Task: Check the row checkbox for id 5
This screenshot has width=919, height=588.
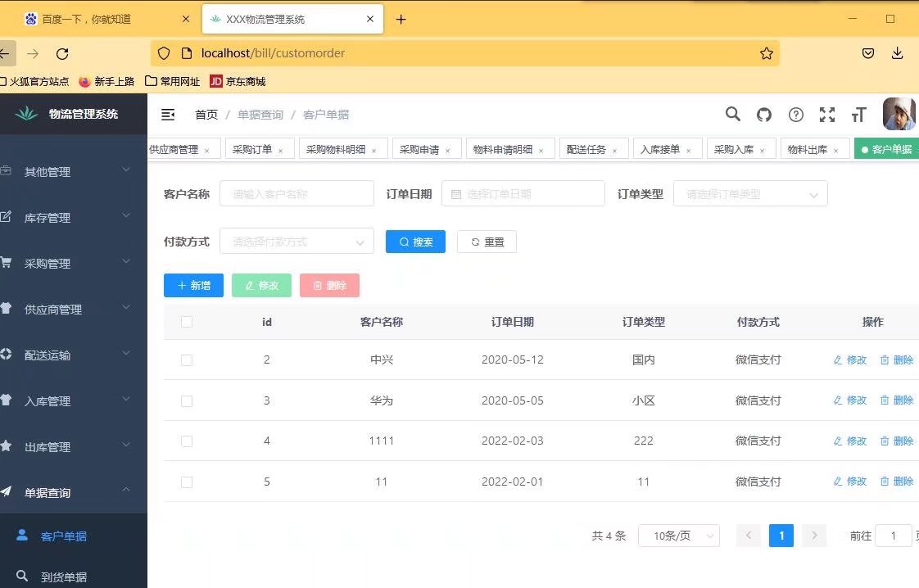Action: tap(187, 482)
